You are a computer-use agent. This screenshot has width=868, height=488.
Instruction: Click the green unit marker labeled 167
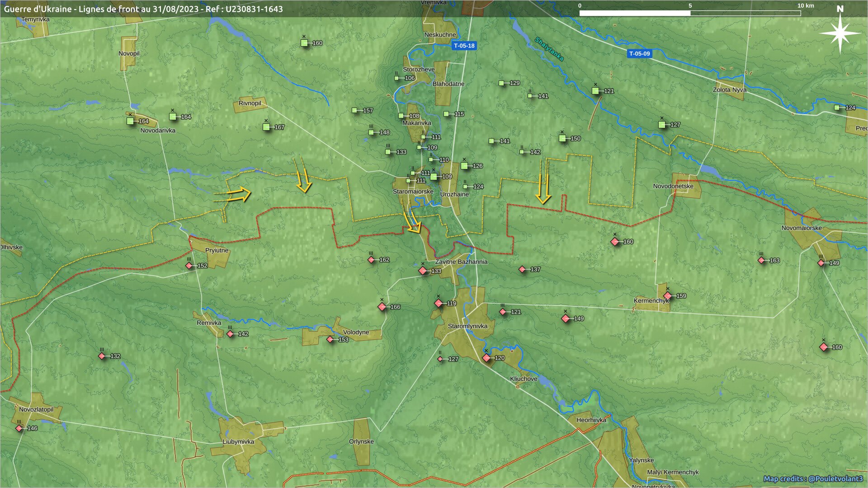pyautogui.click(x=266, y=127)
